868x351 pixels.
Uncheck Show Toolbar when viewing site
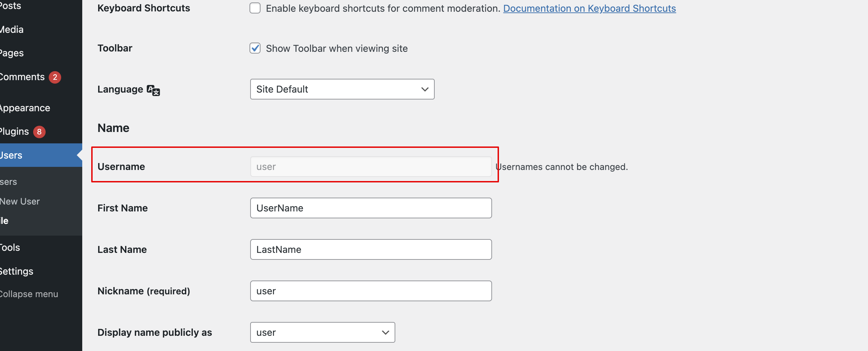255,48
